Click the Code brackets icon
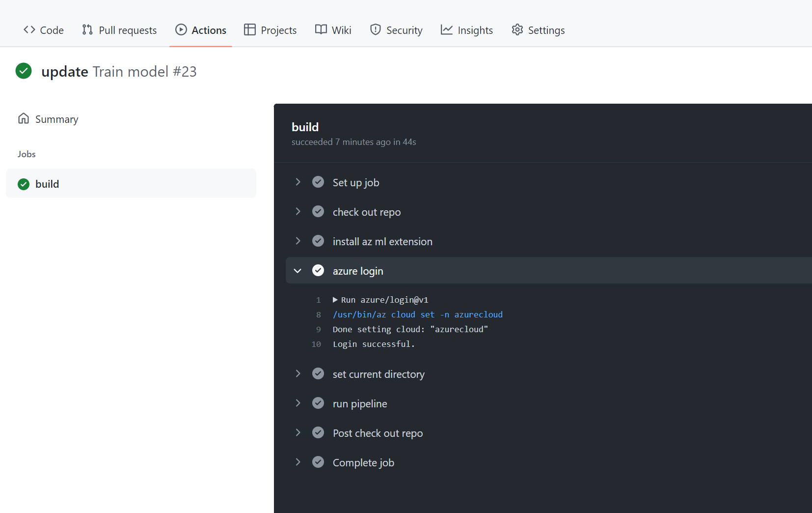 click(29, 30)
